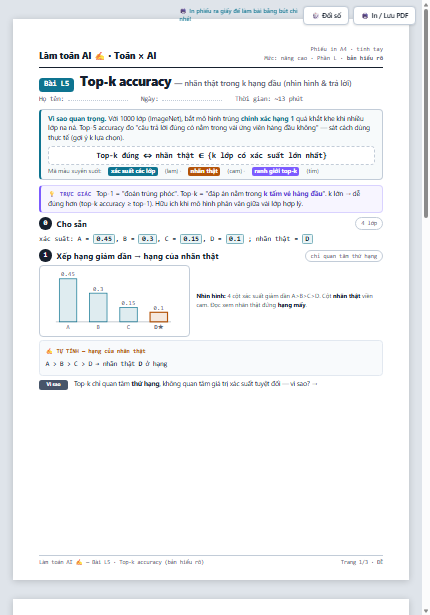Click the printer icon in In / Lưu PDF
The image size is (430, 615).
(x=365, y=16)
